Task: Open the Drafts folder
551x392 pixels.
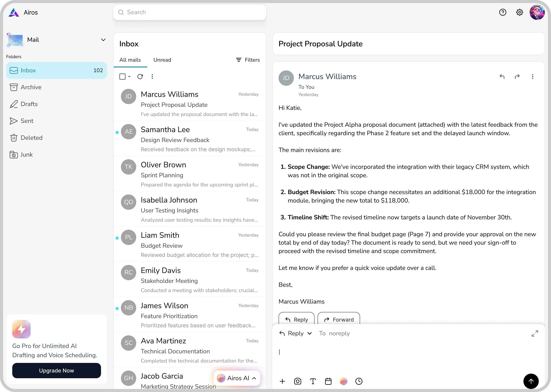Action: tap(56, 104)
